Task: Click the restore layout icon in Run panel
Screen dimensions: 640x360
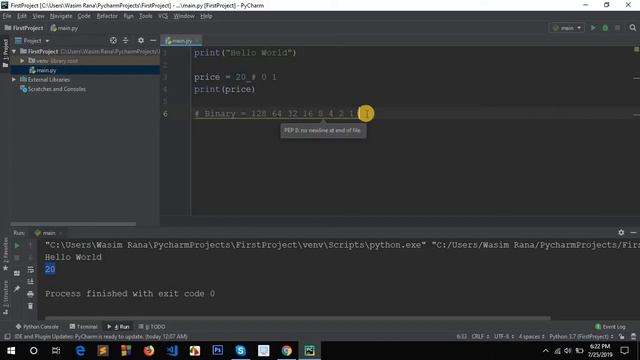Action: pyautogui.click(x=17, y=273)
